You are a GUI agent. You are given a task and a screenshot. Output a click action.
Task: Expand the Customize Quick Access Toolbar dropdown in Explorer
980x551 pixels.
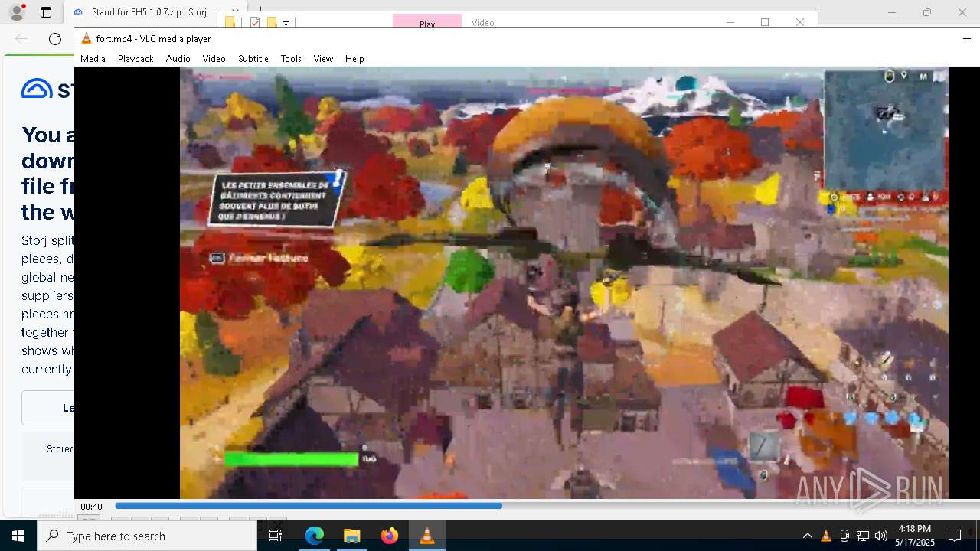pos(286,23)
